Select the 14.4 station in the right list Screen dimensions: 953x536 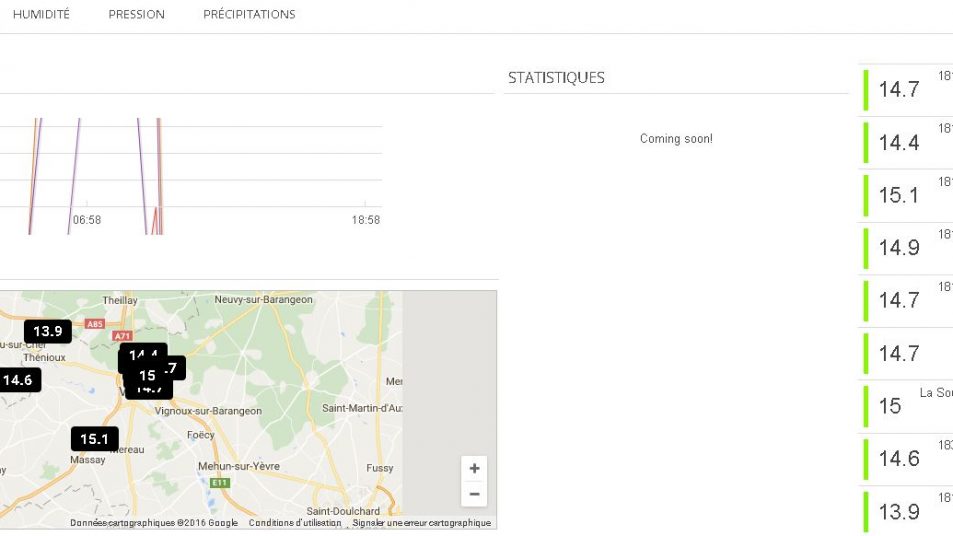(898, 143)
